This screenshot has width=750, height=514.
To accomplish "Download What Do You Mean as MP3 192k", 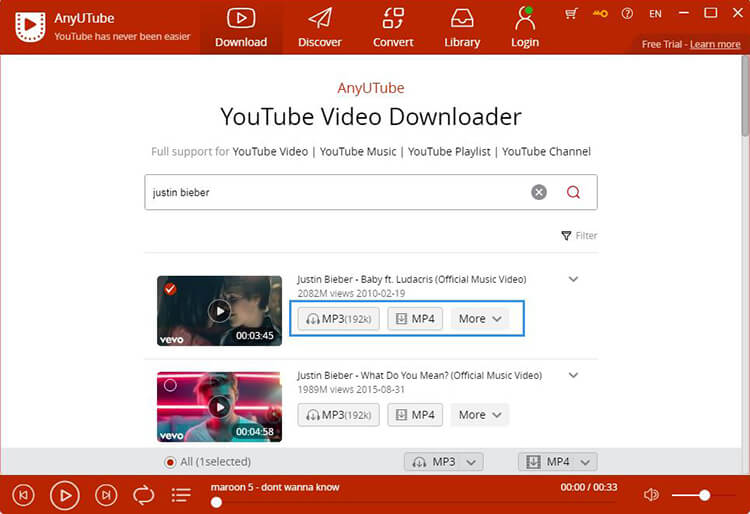I will [x=339, y=415].
